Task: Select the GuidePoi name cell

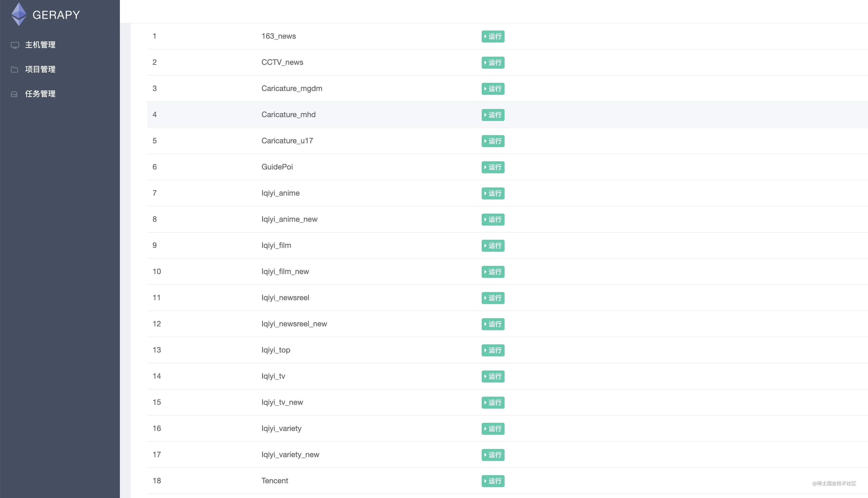Action: pyautogui.click(x=277, y=167)
